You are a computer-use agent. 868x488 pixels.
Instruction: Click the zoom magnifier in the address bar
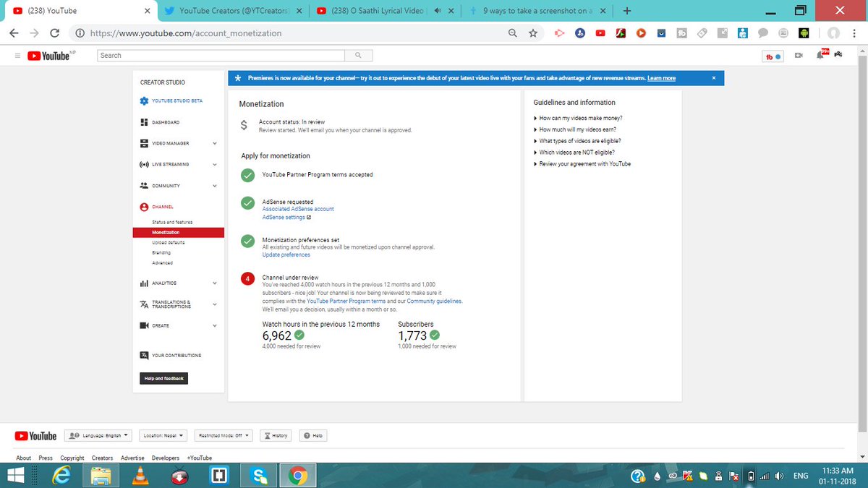(513, 33)
